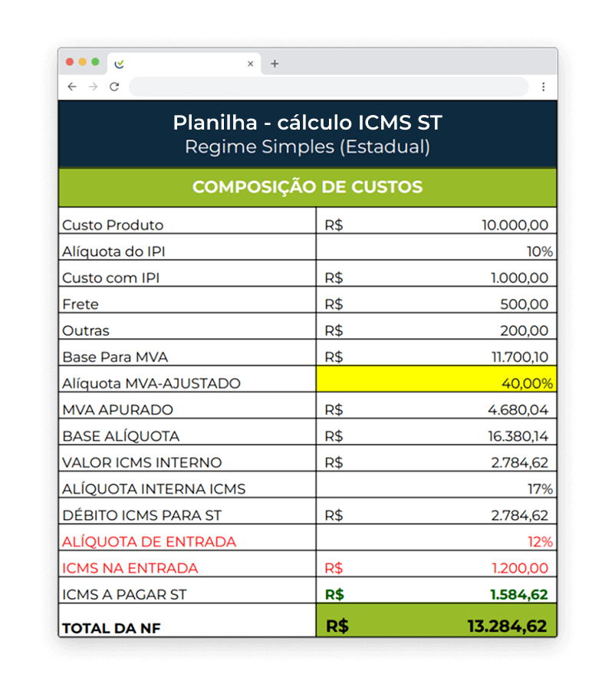This screenshot has height=700, width=615.
Task: Close the current browser tab
Action: click(251, 64)
